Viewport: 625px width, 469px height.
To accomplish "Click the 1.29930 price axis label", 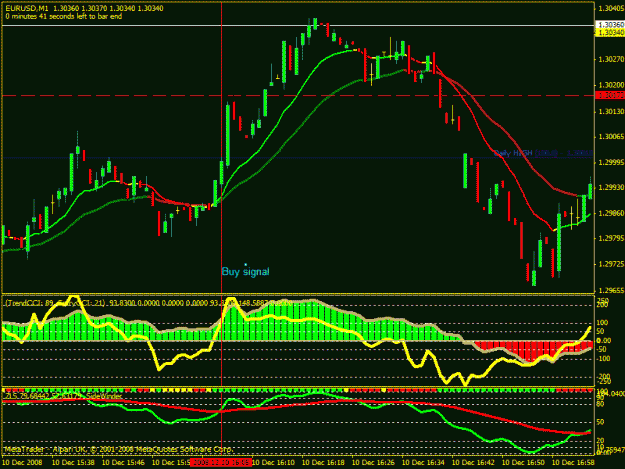I will (x=611, y=187).
